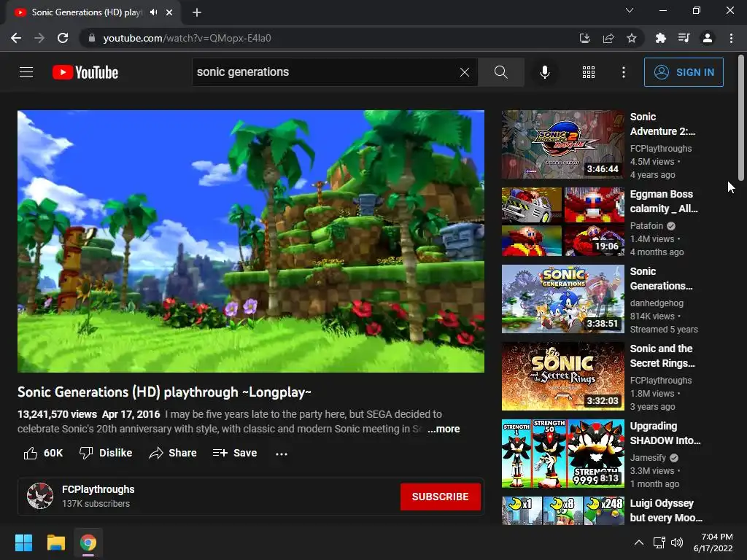Screen dimensions: 747x560
Task: Click the install app icon in address bar
Action: [585, 38]
